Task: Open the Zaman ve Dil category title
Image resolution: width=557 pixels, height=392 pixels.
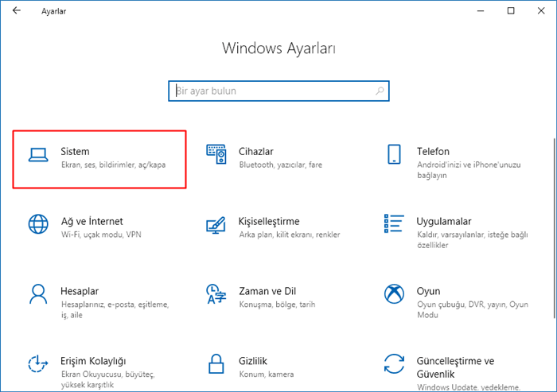Action: point(267,291)
